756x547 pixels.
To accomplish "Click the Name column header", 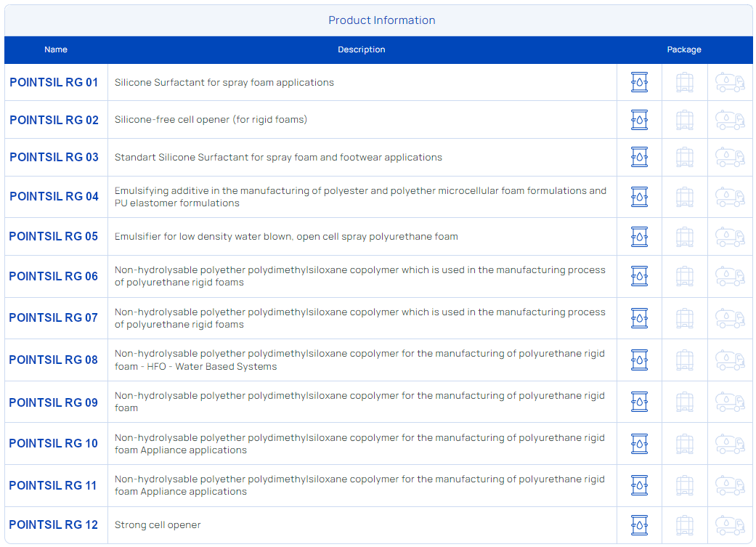I will point(56,50).
